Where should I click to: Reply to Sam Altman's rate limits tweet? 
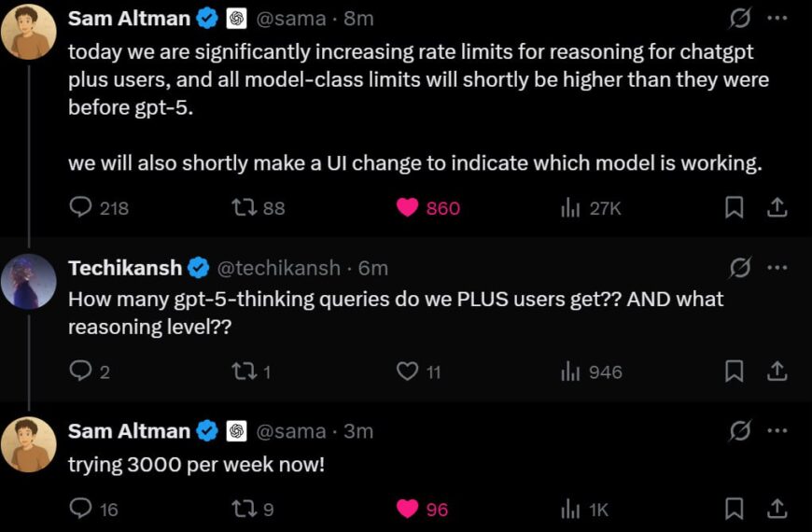point(82,208)
